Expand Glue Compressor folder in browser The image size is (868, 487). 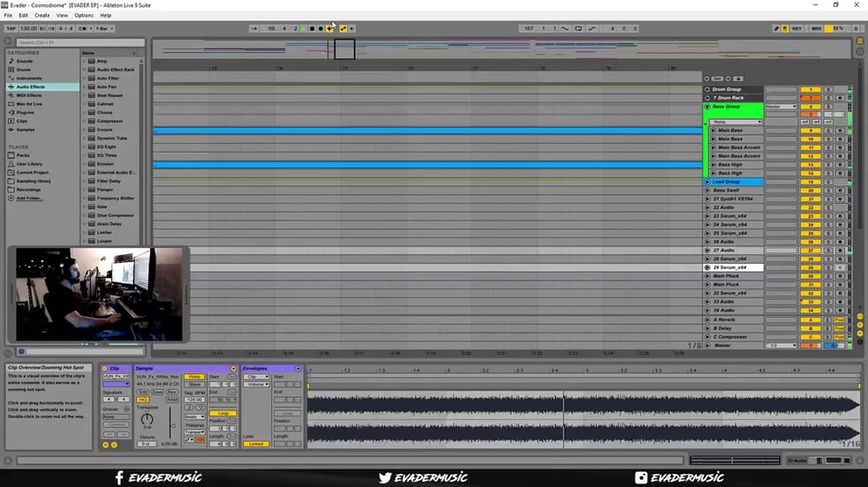[x=84, y=215]
